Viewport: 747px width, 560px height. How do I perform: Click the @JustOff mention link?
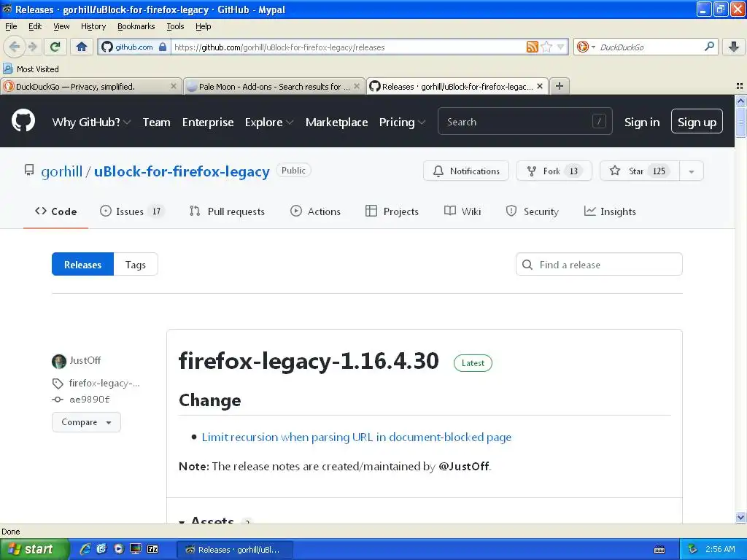coord(463,466)
